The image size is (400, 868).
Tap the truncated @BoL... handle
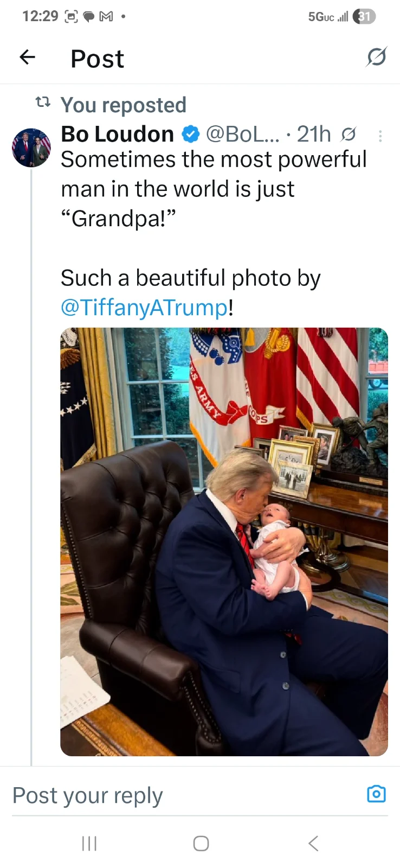(243, 134)
